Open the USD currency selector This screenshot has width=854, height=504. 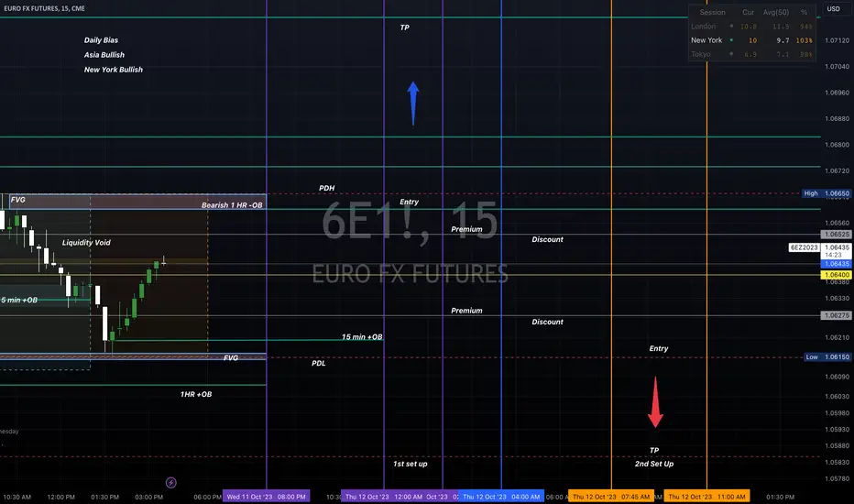(x=833, y=9)
